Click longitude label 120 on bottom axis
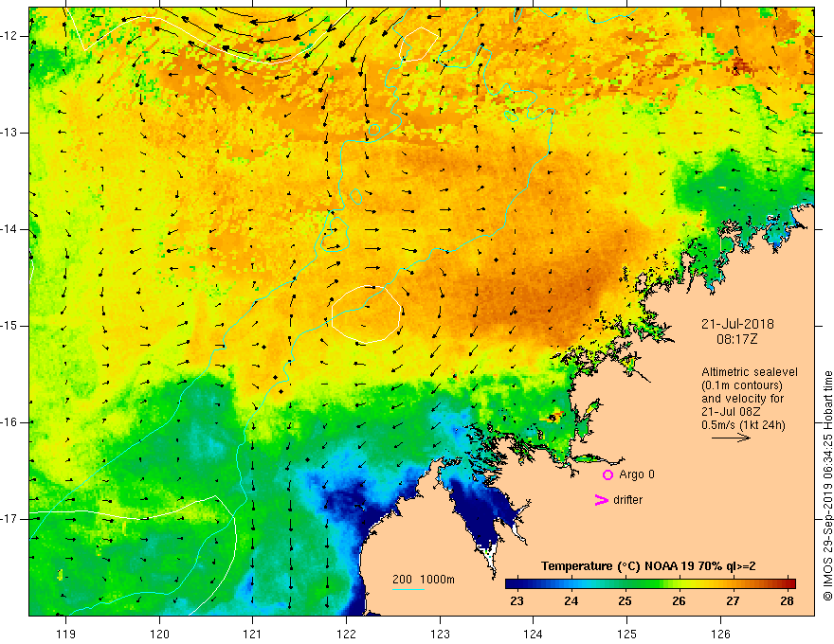 (x=159, y=634)
